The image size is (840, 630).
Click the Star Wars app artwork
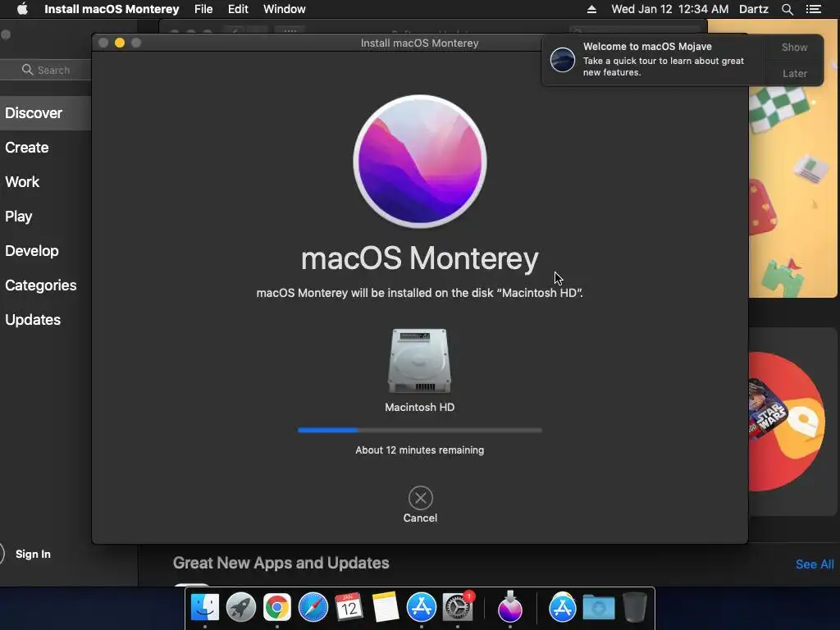click(767, 410)
